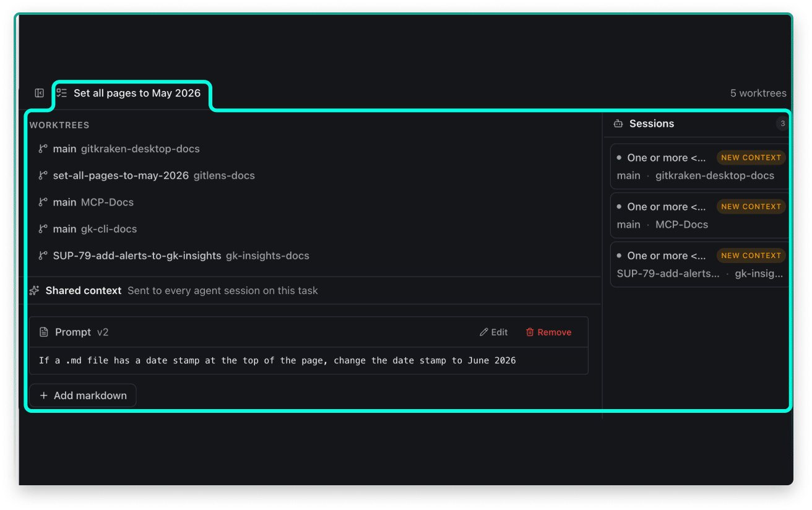Click the 'Shared context' heading
Image resolution: width=812 pixels, height=510 pixels.
(84, 291)
